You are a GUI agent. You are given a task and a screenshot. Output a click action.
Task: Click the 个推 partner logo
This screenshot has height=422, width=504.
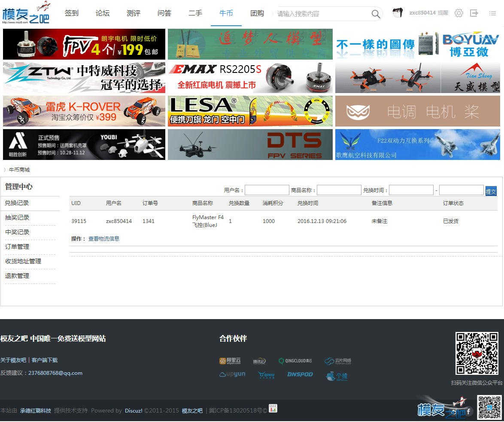pyautogui.click(x=337, y=376)
